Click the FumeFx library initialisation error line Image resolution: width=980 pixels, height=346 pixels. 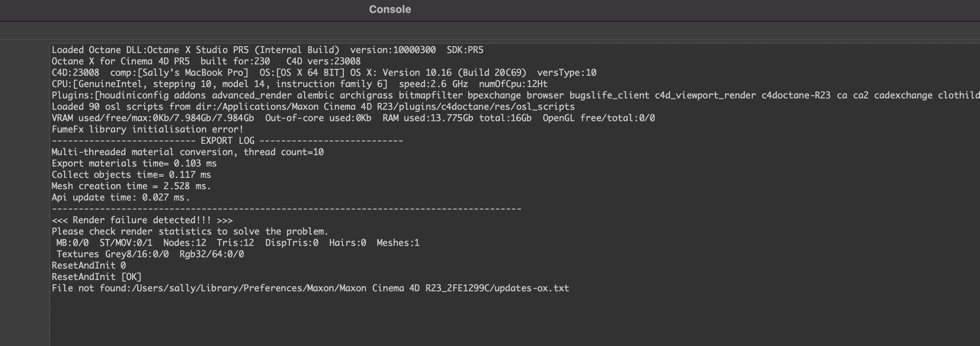point(147,129)
